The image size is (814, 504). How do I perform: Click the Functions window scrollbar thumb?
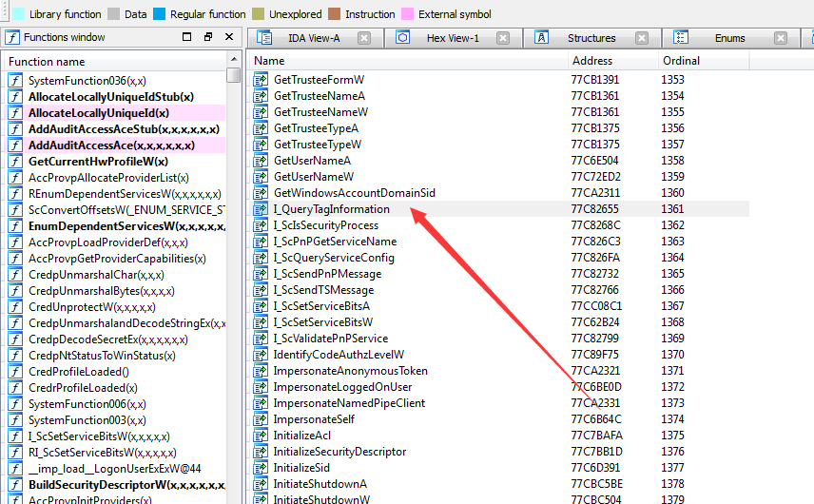pyautogui.click(x=234, y=75)
